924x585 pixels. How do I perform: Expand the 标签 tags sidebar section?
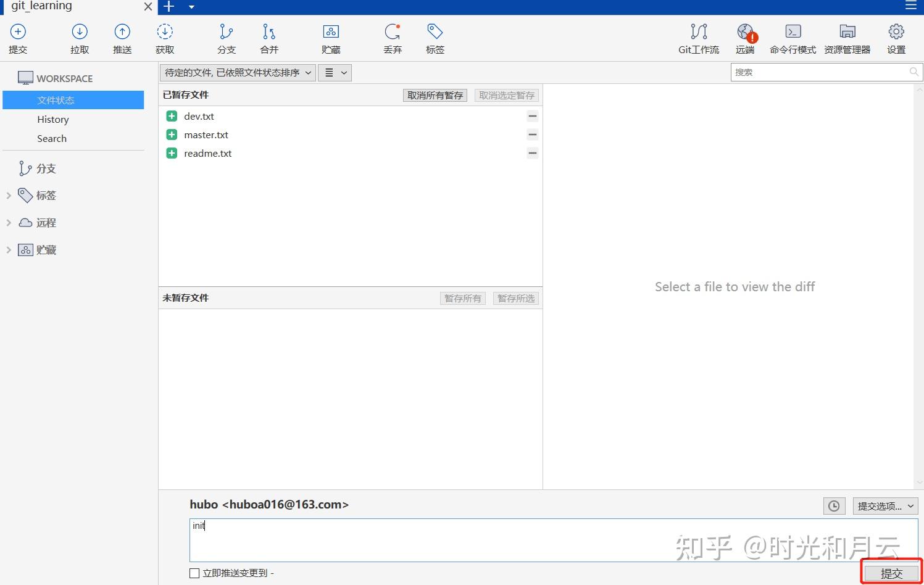[x=9, y=196]
